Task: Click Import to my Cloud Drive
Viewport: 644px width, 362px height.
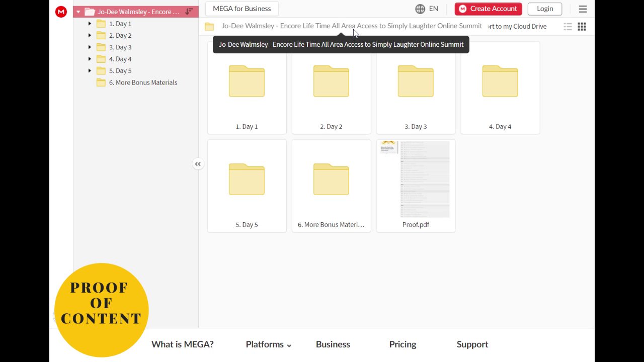Action: click(517, 26)
